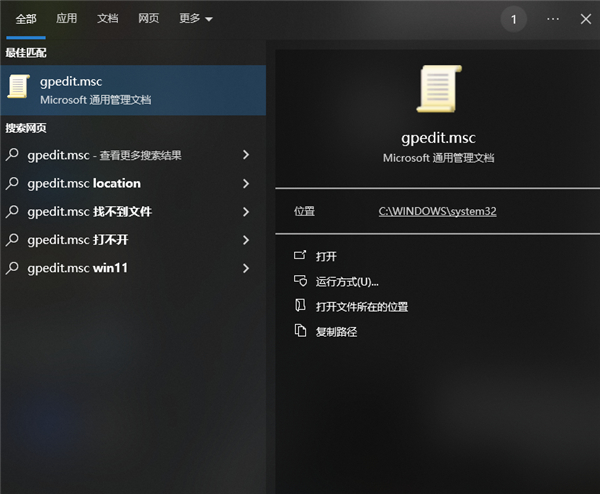Viewport: 600px width, 494px height.
Task: Open the 更多 dropdown filter
Action: coord(195,19)
